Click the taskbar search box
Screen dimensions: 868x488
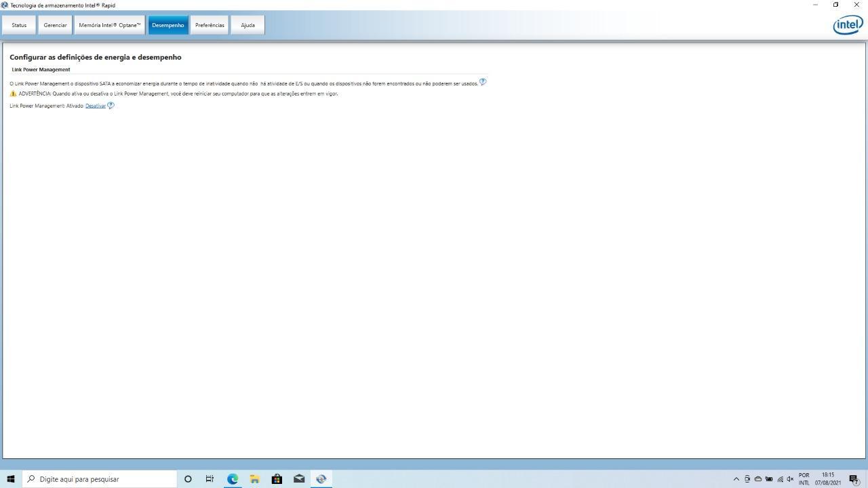click(100, 479)
